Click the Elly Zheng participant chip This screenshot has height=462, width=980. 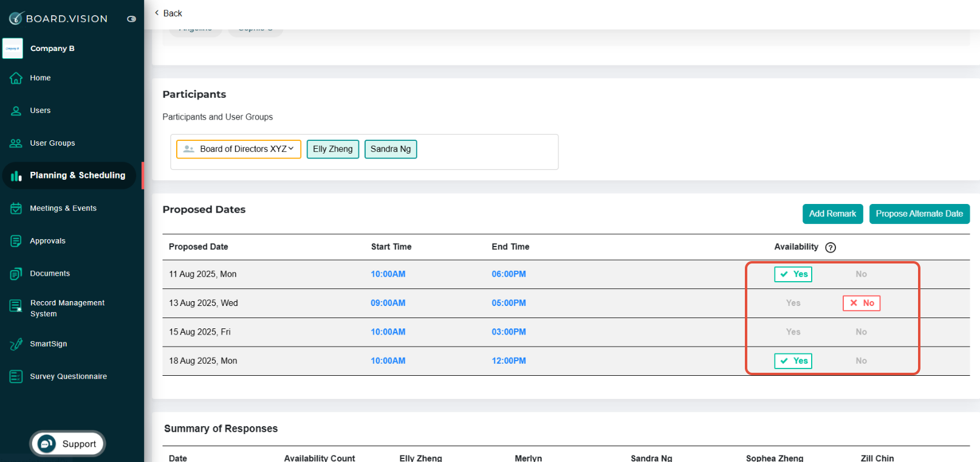333,149
